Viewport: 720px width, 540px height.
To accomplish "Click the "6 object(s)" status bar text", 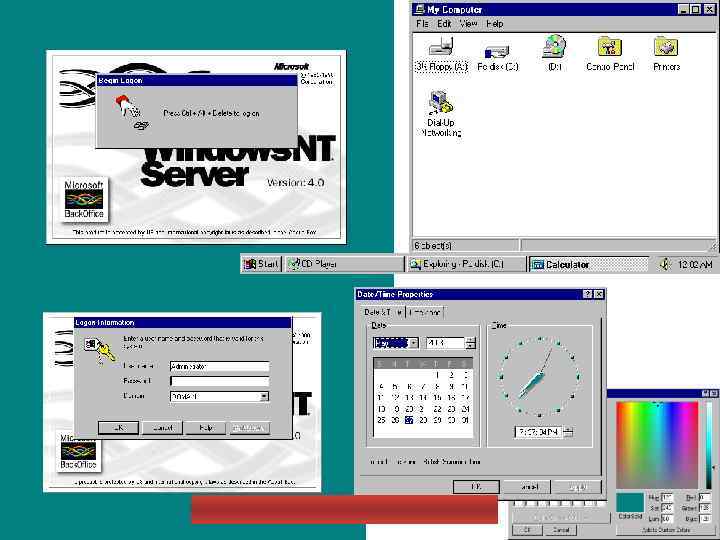I will [433, 246].
